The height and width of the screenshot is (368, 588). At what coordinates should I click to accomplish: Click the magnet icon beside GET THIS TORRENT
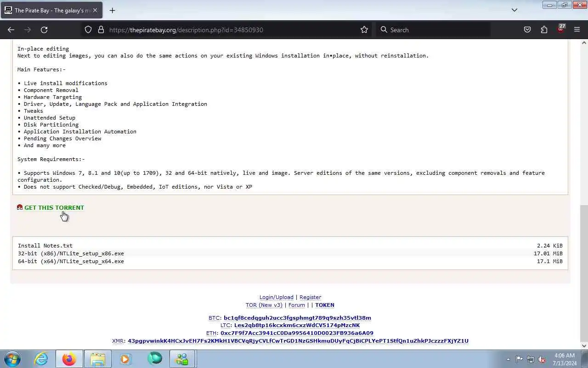20,207
